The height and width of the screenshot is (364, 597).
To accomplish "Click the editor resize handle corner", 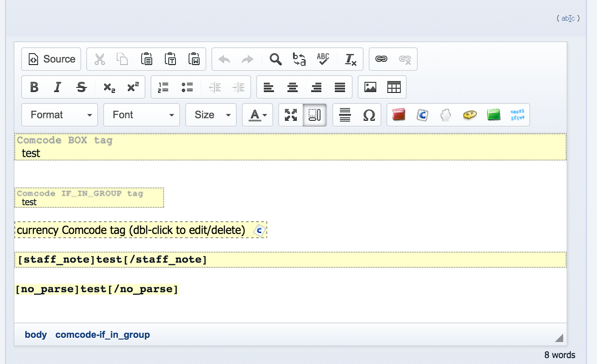I will 559,337.
